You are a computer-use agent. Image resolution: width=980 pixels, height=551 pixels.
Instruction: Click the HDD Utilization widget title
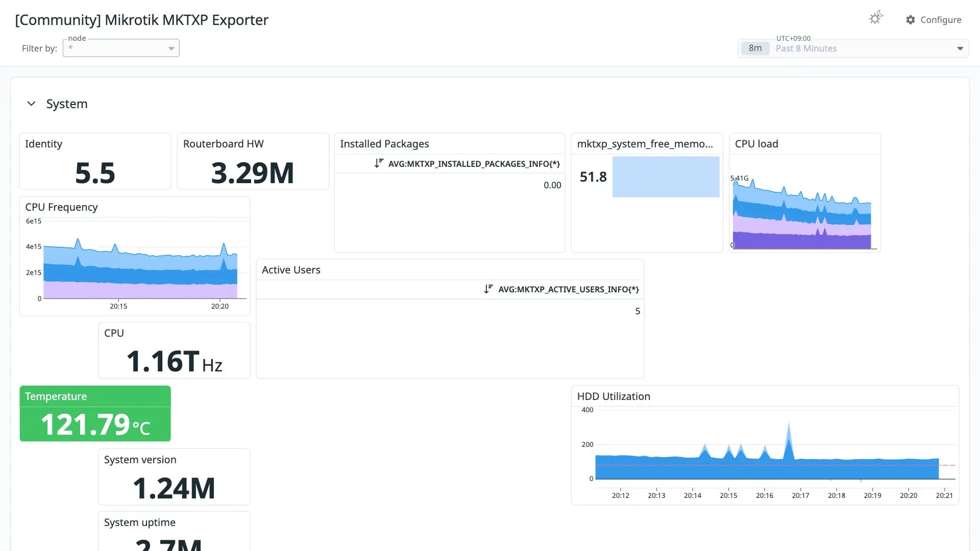614,396
